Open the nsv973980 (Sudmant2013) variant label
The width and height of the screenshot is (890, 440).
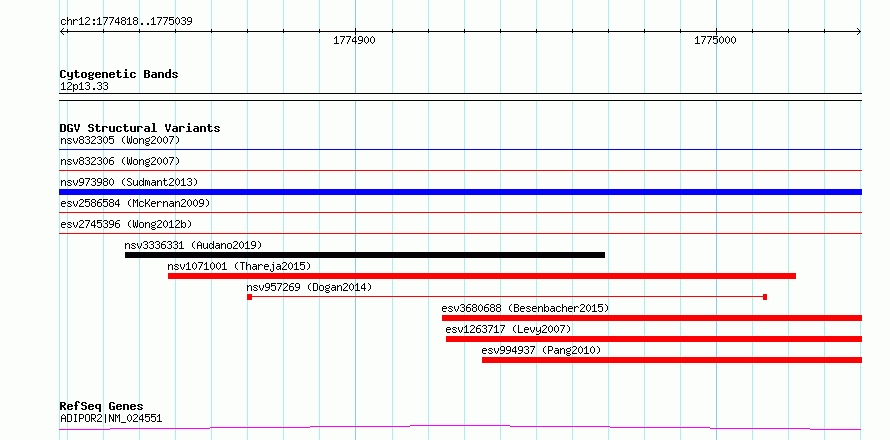[129, 182]
